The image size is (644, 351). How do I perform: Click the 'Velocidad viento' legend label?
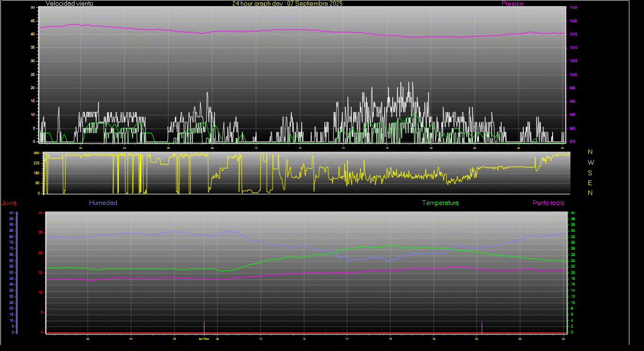click(69, 4)
